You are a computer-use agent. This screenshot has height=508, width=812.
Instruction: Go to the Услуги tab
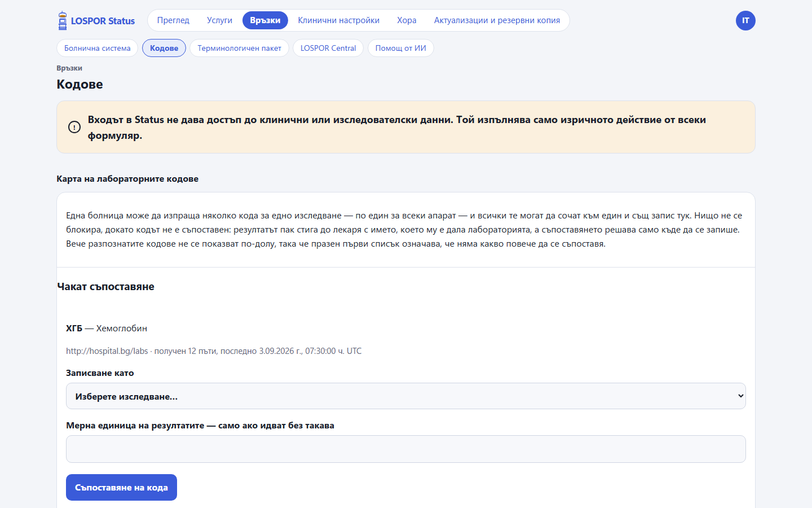pos(219,20)
